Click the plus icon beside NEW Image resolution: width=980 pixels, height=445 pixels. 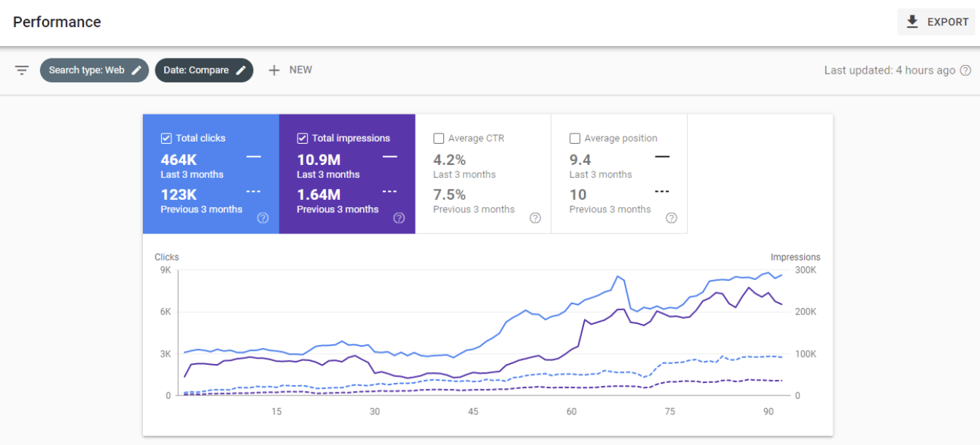pyautogui.click(x=274, y=70)
